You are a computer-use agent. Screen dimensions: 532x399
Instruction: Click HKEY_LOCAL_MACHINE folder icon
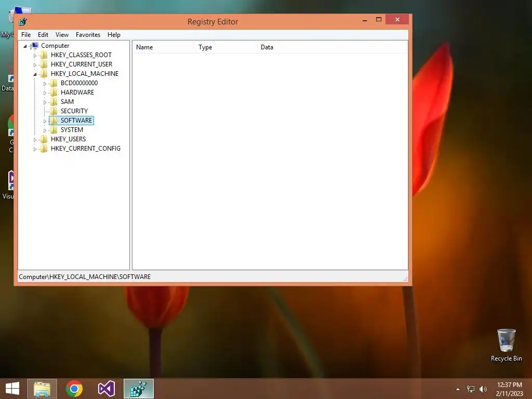tap(44, 74)
